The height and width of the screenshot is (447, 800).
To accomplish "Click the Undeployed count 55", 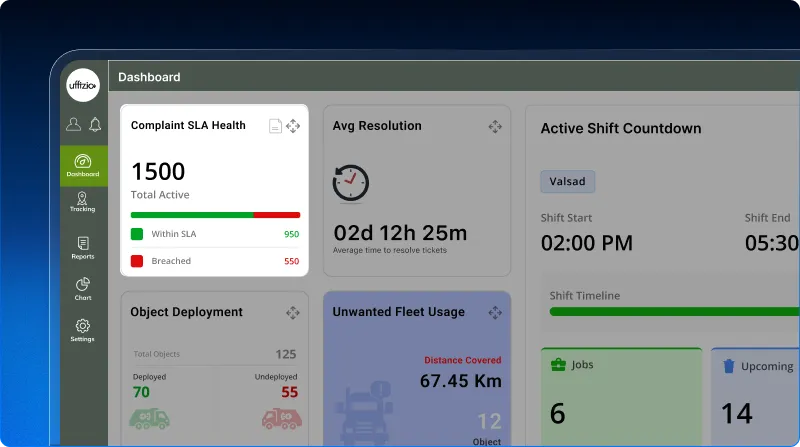I will click(289, 392).
